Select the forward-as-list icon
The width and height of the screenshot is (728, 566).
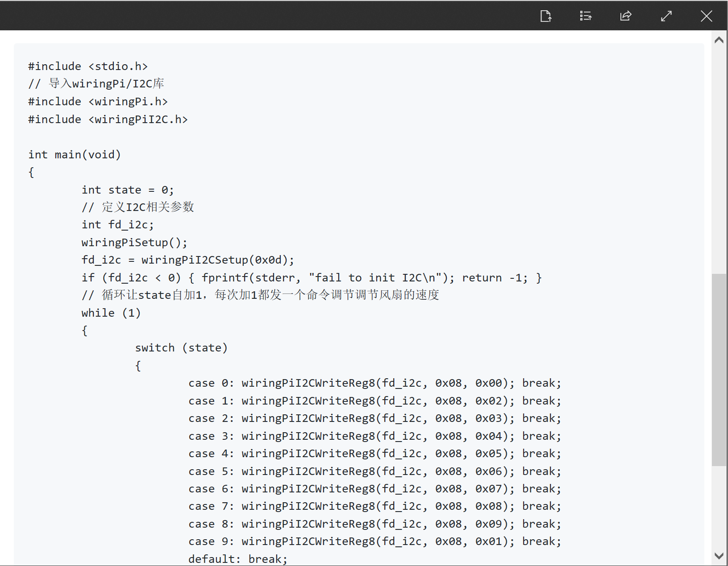[x=586, y=16]
